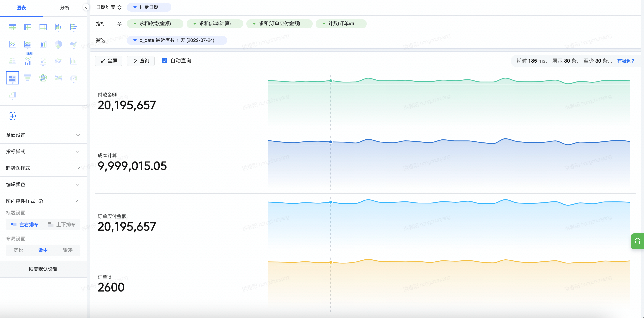Screen dimensions: 644x318
Task: Expand the 指标样式 section
Action: pyautogui.click(x=43, y=152)
